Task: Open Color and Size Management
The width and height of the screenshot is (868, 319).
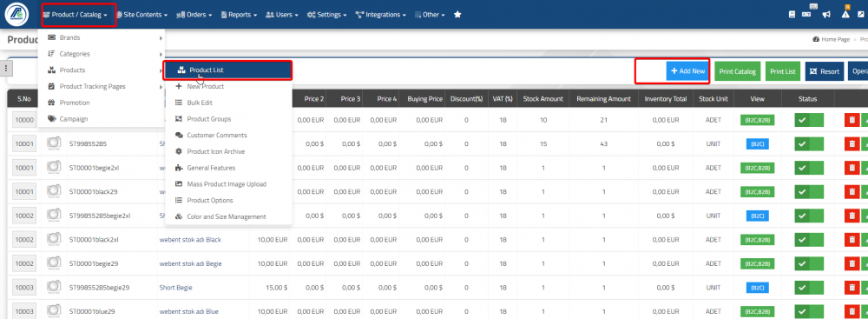Action: 228,216
